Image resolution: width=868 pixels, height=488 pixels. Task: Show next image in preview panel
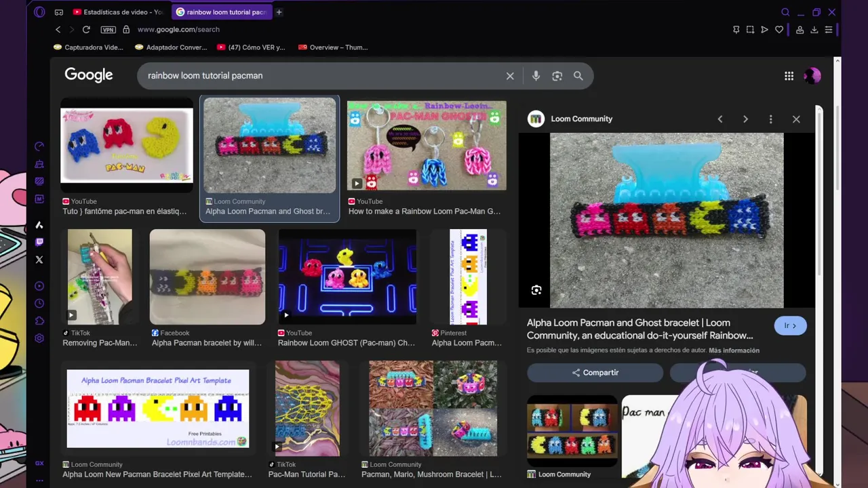745,119
